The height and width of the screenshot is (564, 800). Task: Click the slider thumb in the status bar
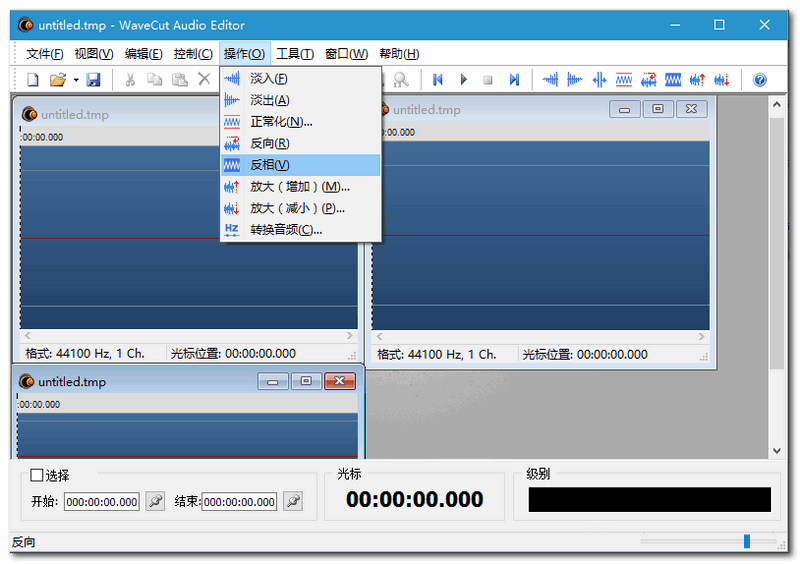[x=746, y=541]
